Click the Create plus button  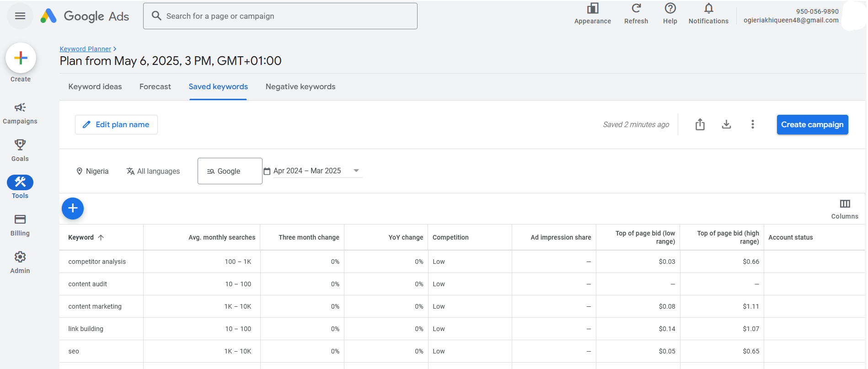tap(21, 58)
